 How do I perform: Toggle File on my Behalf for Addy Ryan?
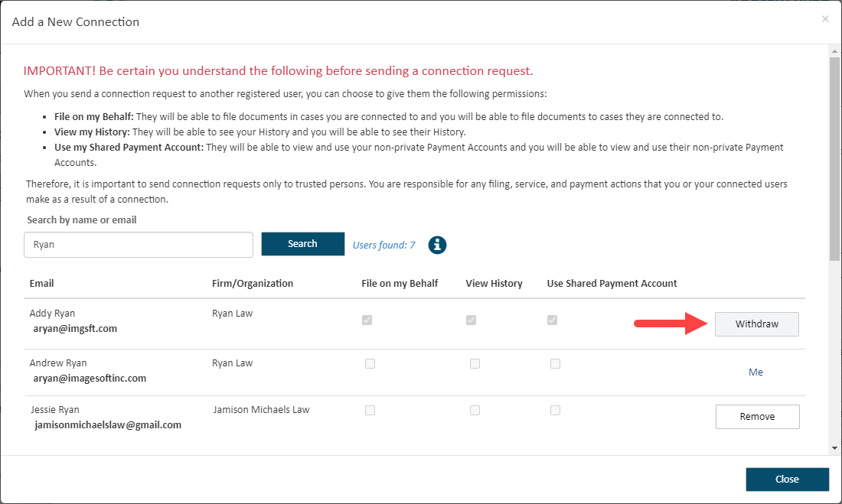tap(367, 320)
